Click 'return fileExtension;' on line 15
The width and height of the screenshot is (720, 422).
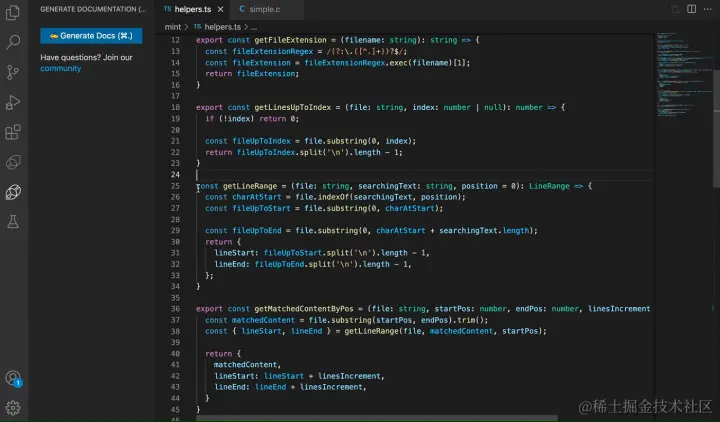[x=252, y=73]
